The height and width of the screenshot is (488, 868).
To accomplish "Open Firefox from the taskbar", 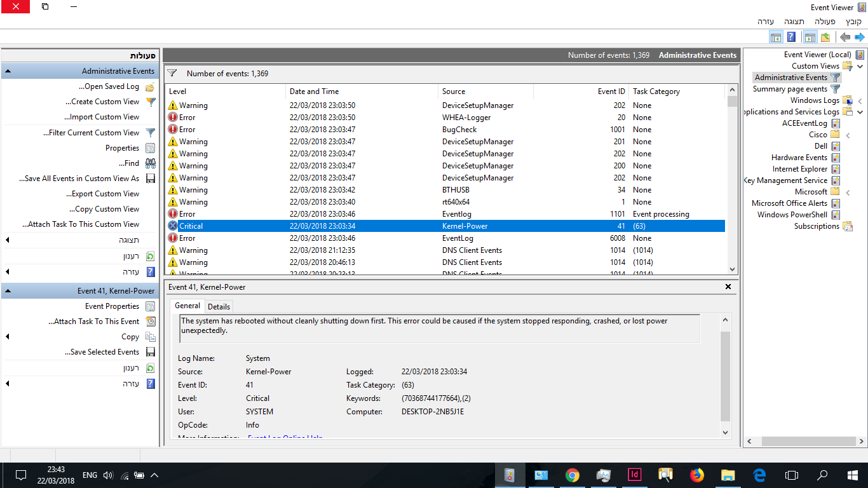I will point(696,475).
